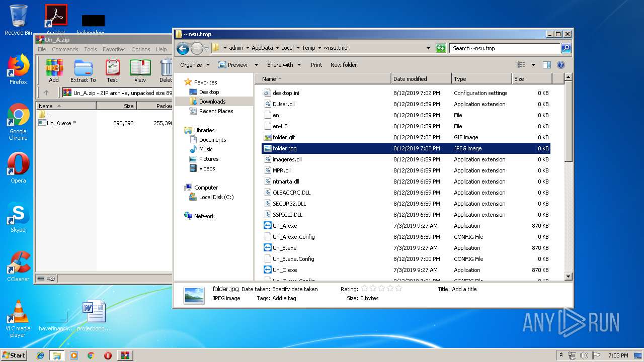Click vertical scrollbar down arrow
Image resolution: width=644 pixels, height=362 pixels.
(x=568, y=277)
